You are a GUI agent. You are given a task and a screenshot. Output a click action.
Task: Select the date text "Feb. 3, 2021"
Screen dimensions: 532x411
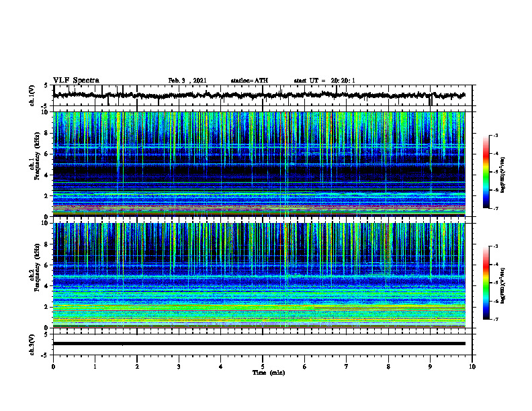[187, 81]
